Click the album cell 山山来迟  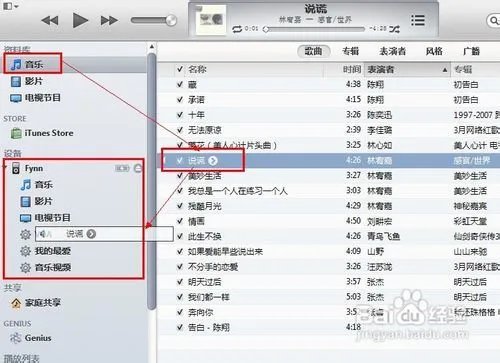click(x=470, y=251)
